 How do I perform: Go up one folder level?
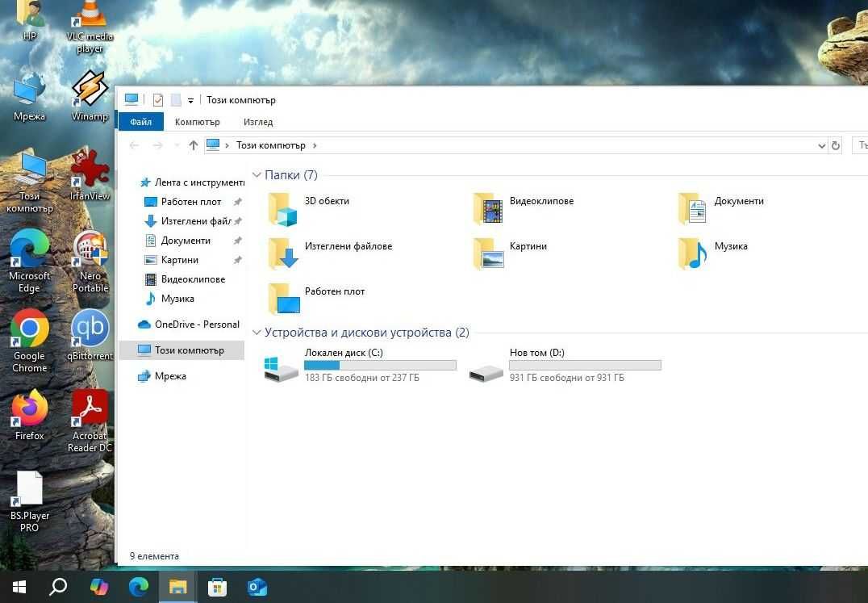(x=193, y=145)
